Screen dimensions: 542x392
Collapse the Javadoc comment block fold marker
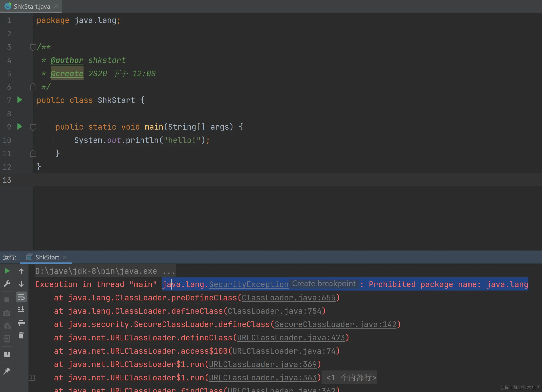[x=33, y=47]
